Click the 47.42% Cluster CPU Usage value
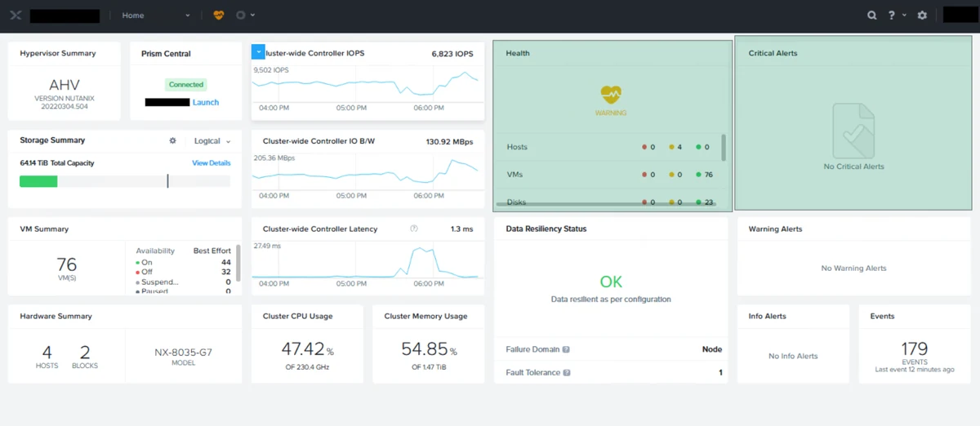Screen dimensions: 980x426 pyautogui.click(x=307, y=349)
